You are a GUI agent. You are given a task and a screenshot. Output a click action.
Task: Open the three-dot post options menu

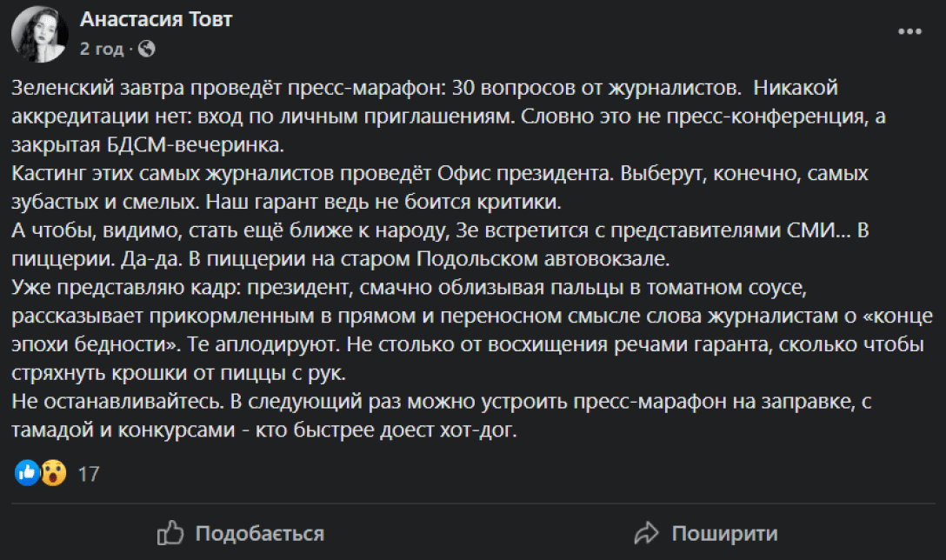click(x=909, y=31)
